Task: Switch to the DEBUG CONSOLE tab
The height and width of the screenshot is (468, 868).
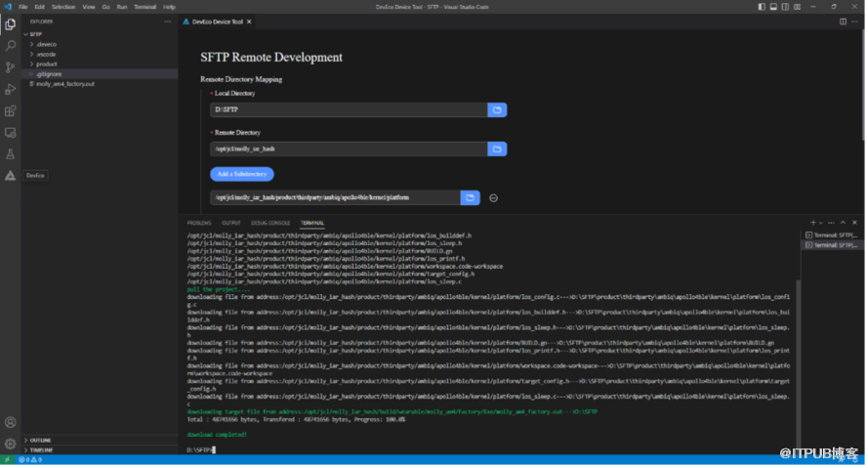Action: click(271, 224)
